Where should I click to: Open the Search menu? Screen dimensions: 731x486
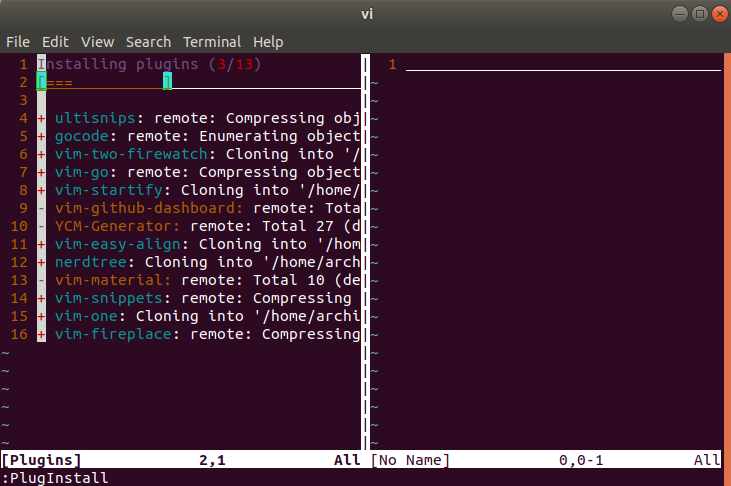tap(148, 42)
